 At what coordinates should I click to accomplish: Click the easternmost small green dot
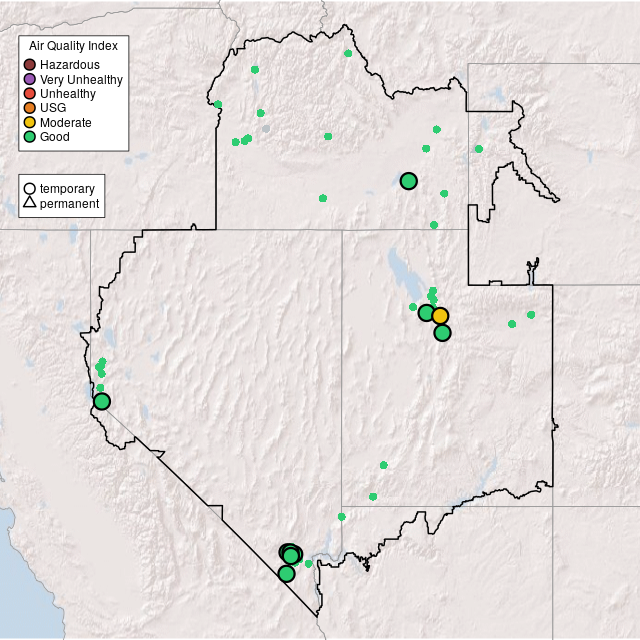point(531,315)
